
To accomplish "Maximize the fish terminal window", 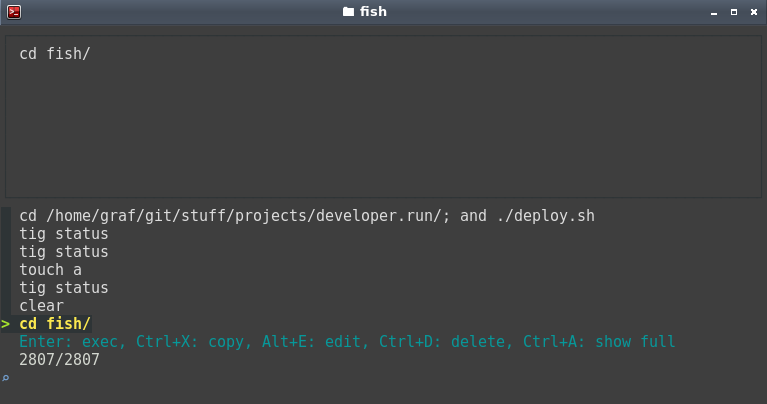I will tap(734, 12).
